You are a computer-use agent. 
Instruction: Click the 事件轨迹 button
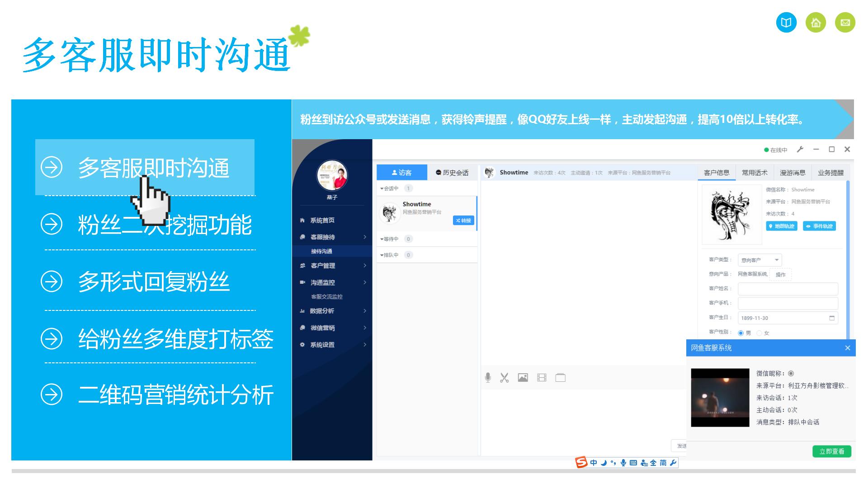click(x=819, y=226)
